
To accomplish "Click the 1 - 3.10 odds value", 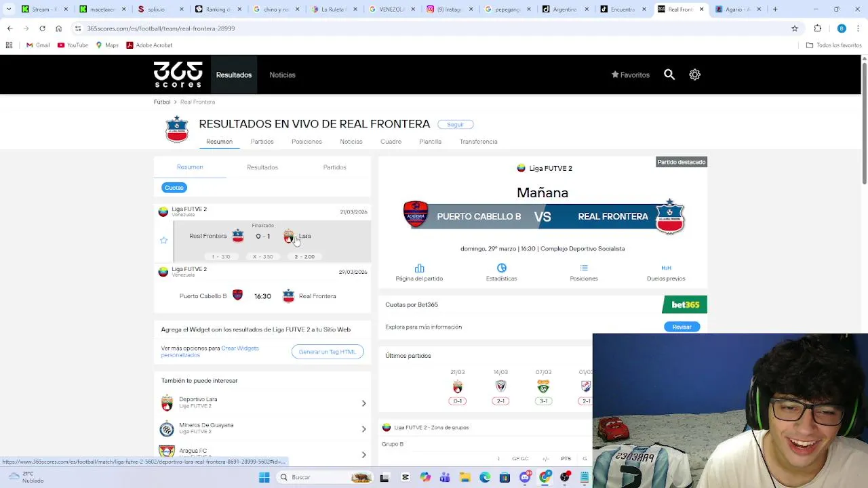I will [x=220, y=257].
